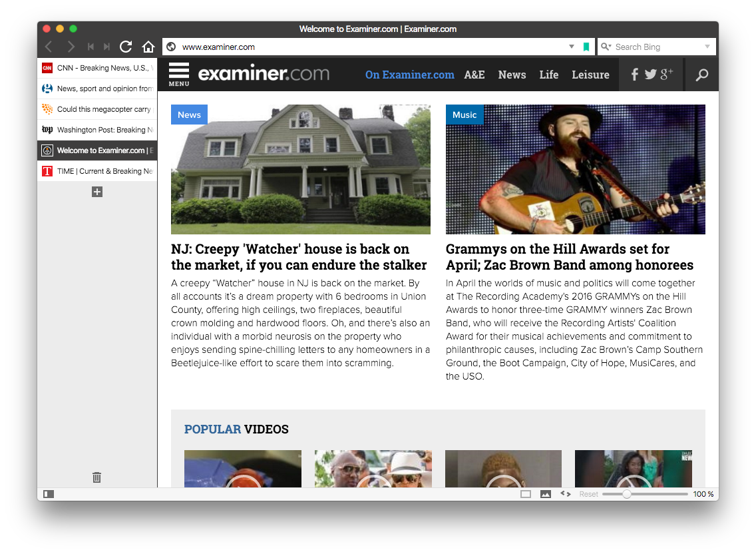
Task: Click the site search magnifier icon
Action: tap(702, 75)
